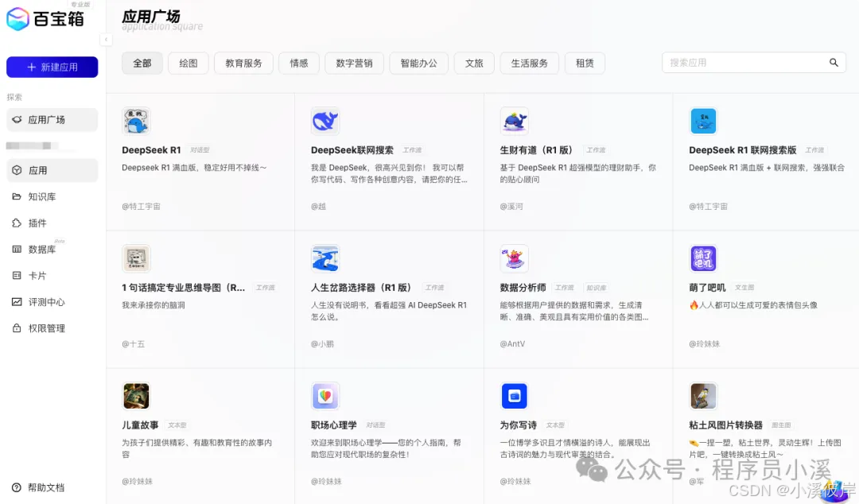Click the DeepSeek R1 联网搜索版 title
Screen dimensions: 859x504
(x=743, y=150)
